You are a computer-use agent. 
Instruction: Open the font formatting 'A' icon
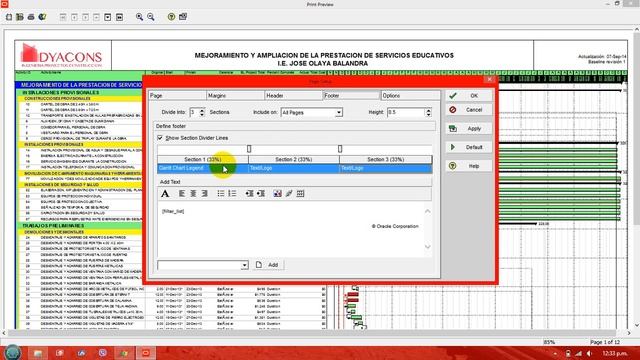(x=165, y=193)
